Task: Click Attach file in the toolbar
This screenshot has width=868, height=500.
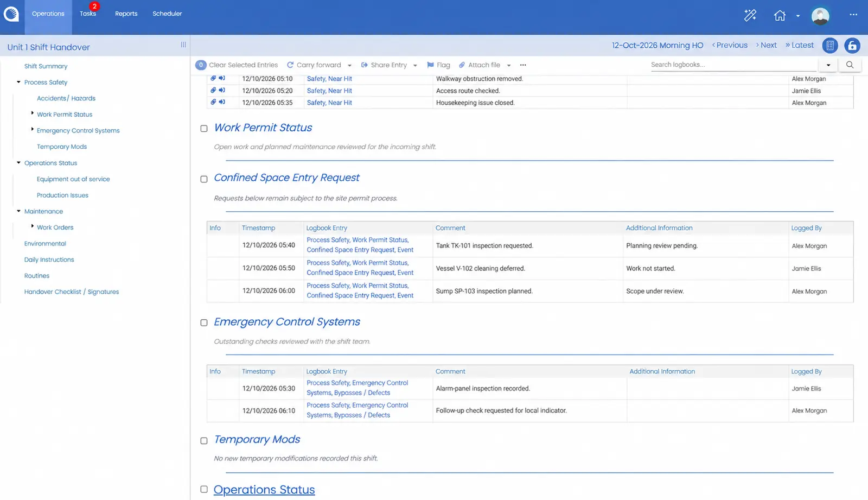Action: pyautogui.click(x=480, y=65)
